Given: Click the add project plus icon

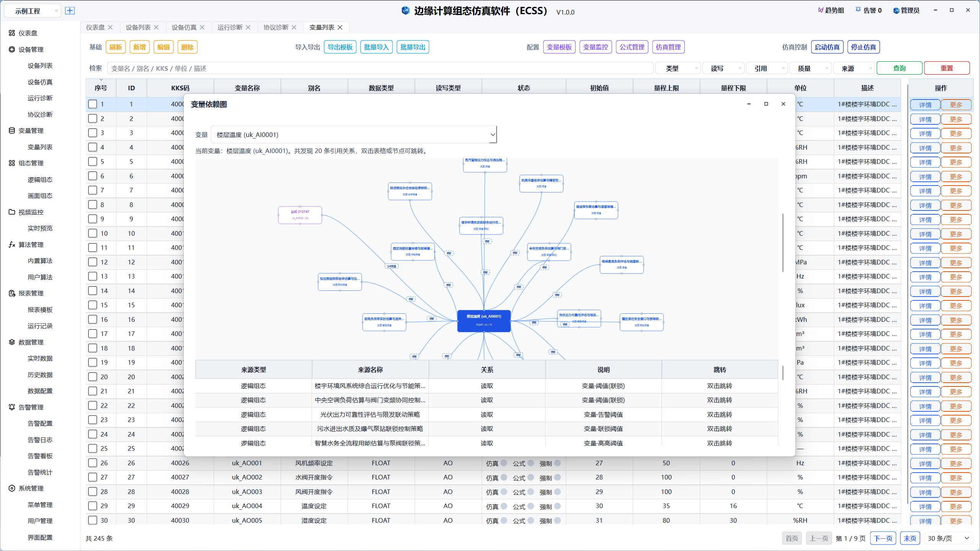Looking at the screenshot, I should (70, 11).
